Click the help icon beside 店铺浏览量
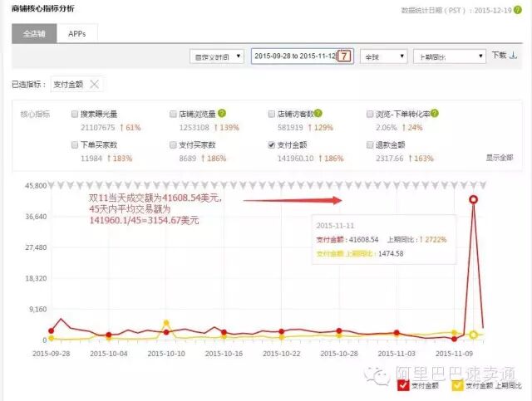 222,113
